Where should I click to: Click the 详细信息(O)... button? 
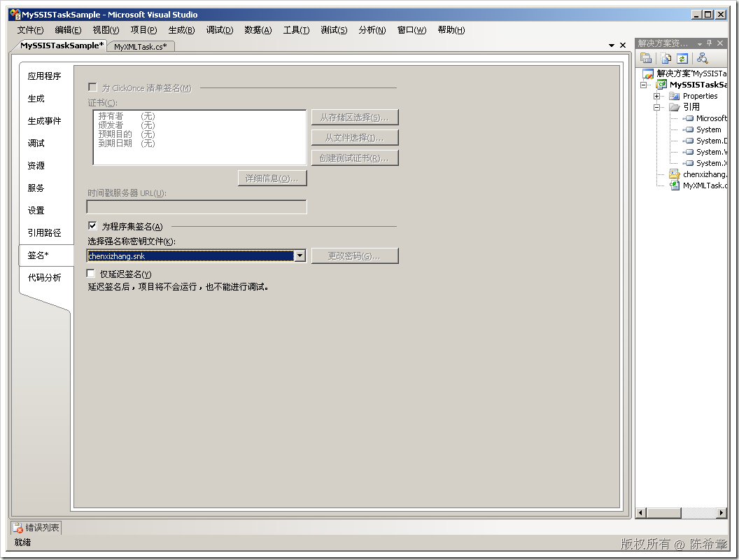[272, 178]
